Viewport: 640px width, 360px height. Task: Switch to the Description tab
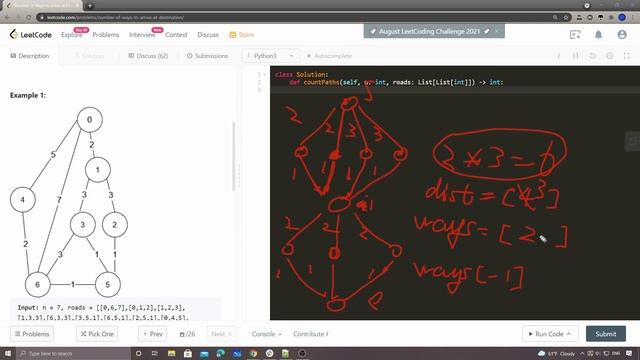point(30,56)
